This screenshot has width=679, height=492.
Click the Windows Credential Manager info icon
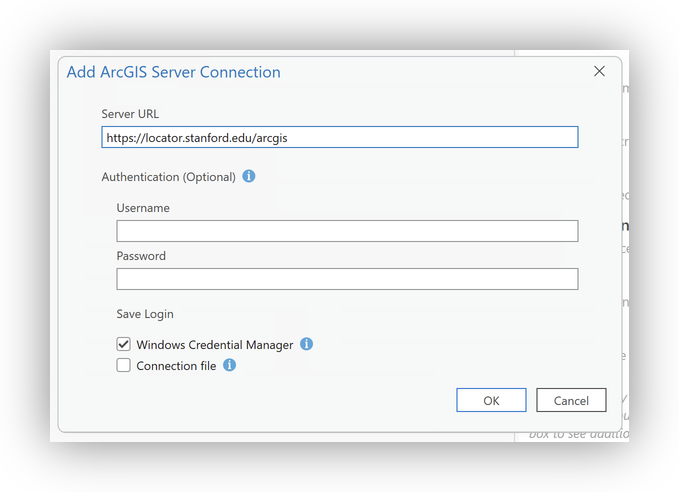(x=307, y=344)
